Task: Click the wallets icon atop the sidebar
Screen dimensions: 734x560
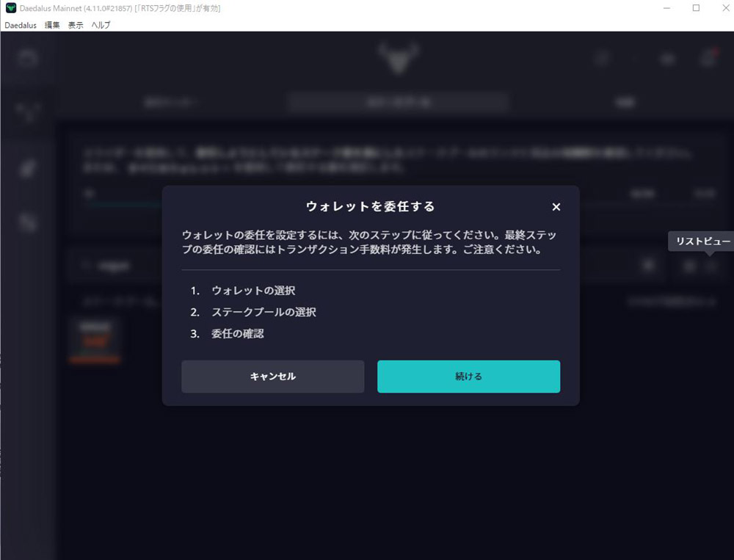Action: pyautogui.click(x=28, y=59)
